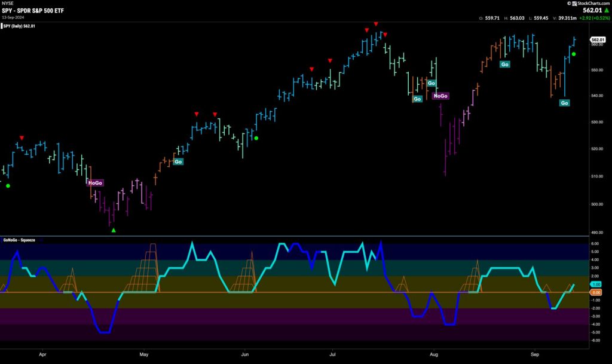Click the Go label in late August
This screenshot has width=612, height=364.
coord(504,65)
